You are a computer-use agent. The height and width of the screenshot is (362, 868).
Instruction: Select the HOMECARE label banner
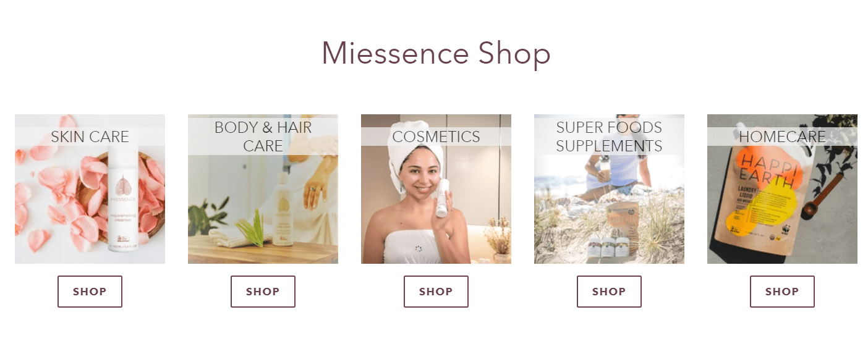[782, 137]
